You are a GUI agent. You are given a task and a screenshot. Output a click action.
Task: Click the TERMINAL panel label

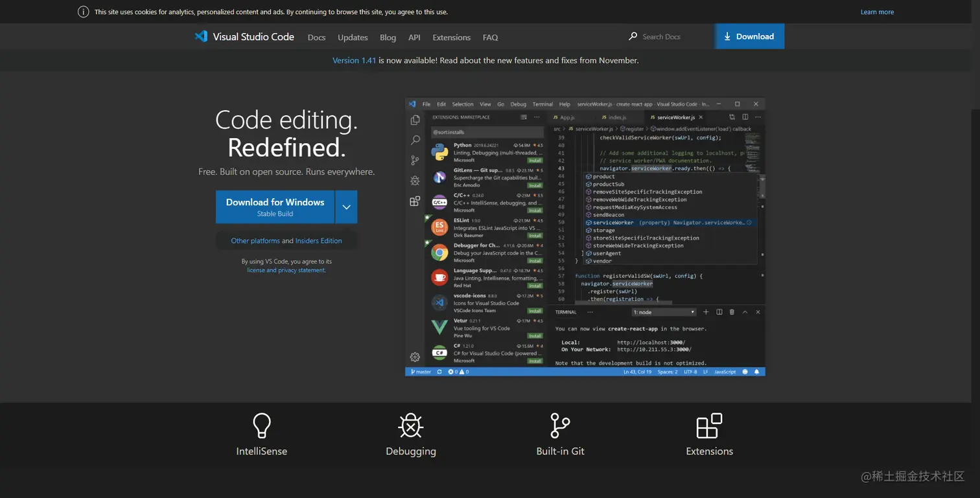[565, 312]
